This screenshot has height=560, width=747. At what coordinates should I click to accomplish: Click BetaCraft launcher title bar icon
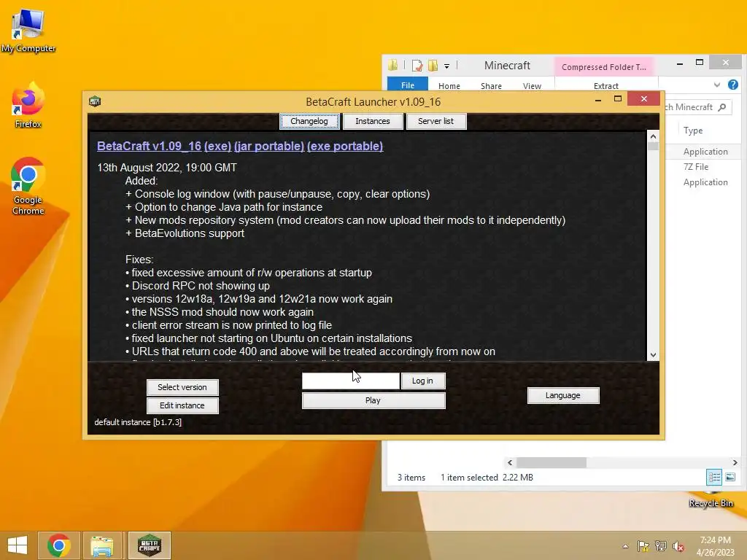pos(95,101)
